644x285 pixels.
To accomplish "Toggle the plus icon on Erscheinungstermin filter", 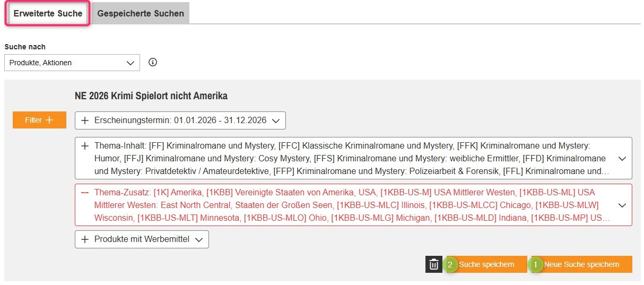I will pos(85,120).
